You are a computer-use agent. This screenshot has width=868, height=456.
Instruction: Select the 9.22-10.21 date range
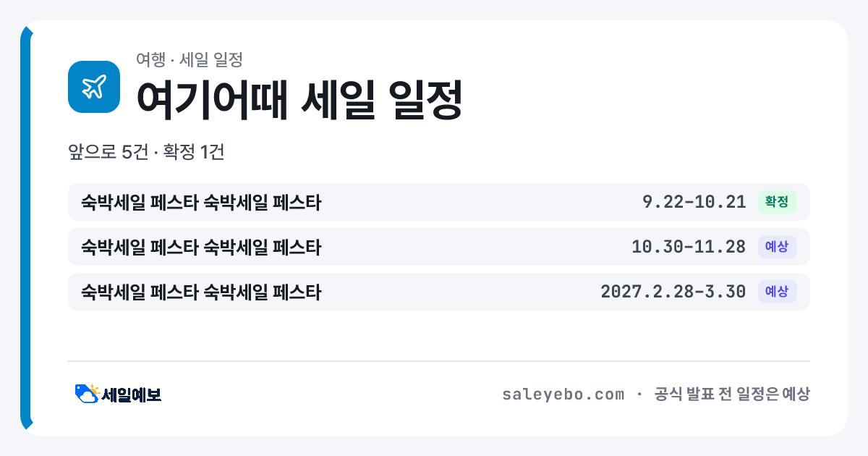tap(694, 202)
